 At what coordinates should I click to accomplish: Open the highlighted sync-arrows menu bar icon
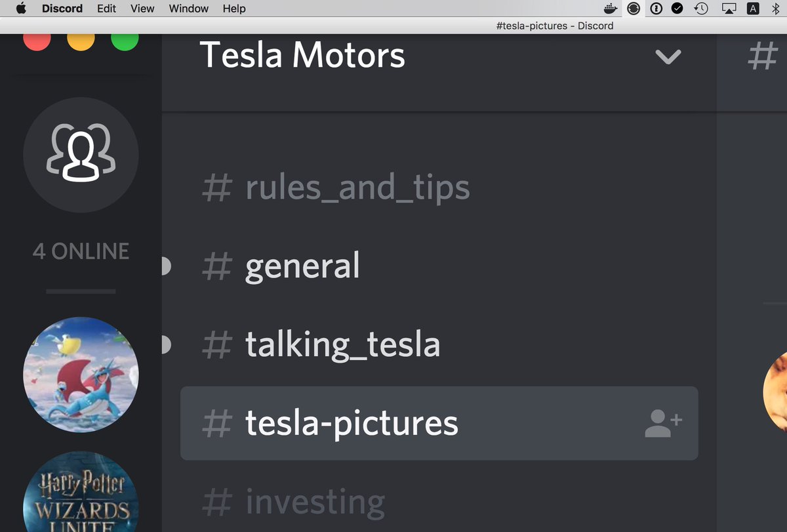point(634,9)
